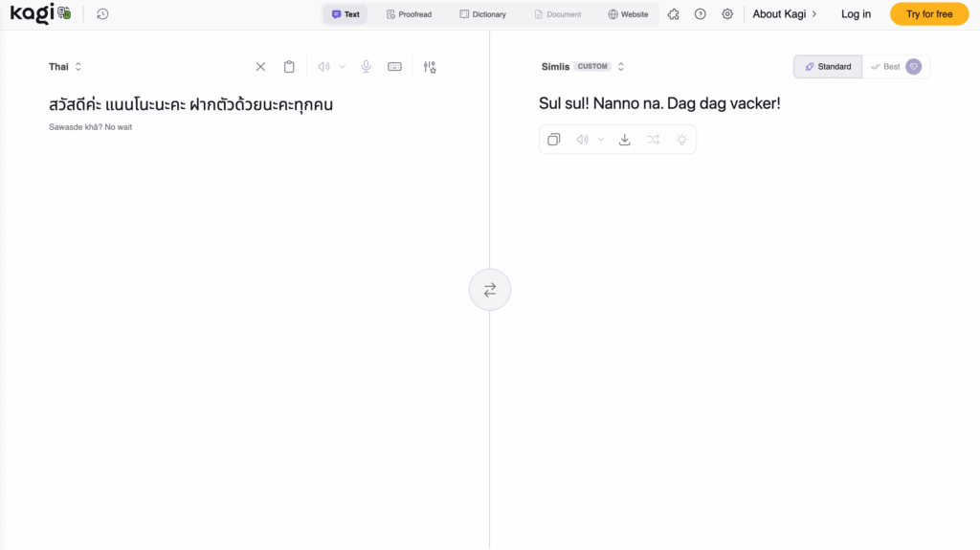Play translation audio speaker icon
The image size is (980, 550).
(x=583, y=140)
